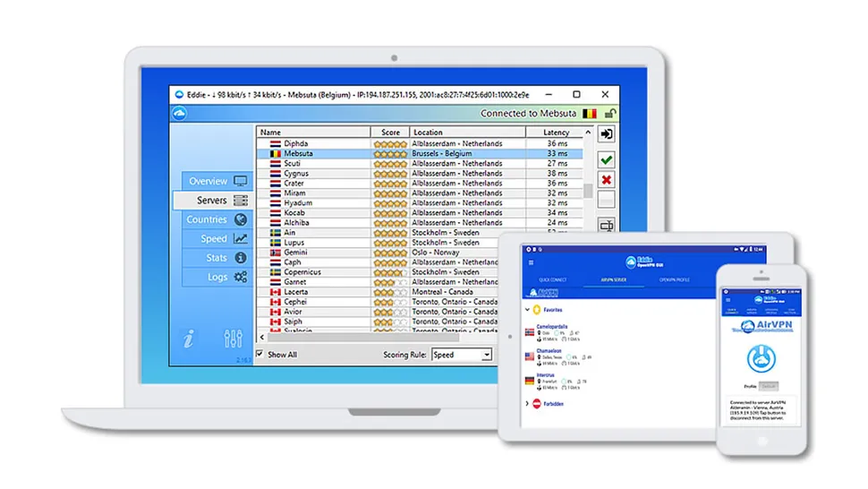The image size is (868, 489).
Task: Expand the Forbidden group on tablet
Action: [527, 404]
